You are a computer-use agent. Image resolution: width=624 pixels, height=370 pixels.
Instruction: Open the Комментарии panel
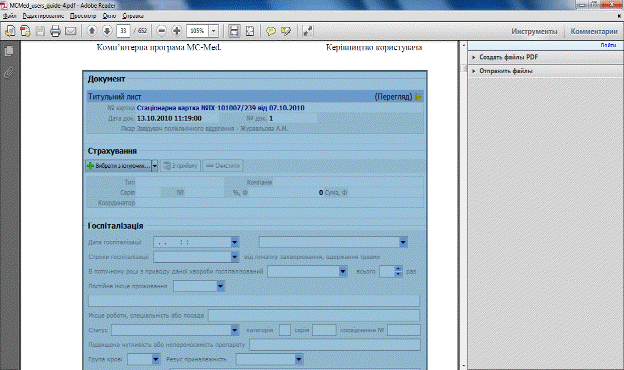pos(594,31)
